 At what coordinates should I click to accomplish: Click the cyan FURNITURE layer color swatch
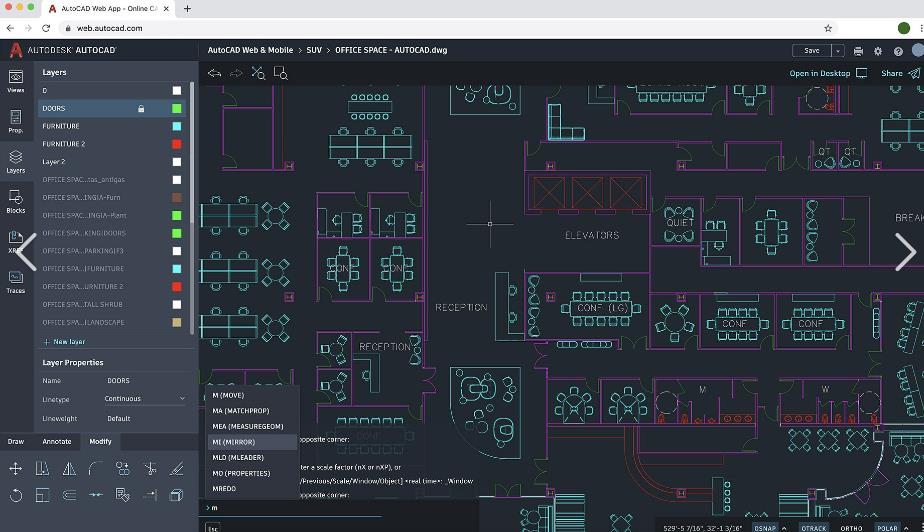(177, 126)
